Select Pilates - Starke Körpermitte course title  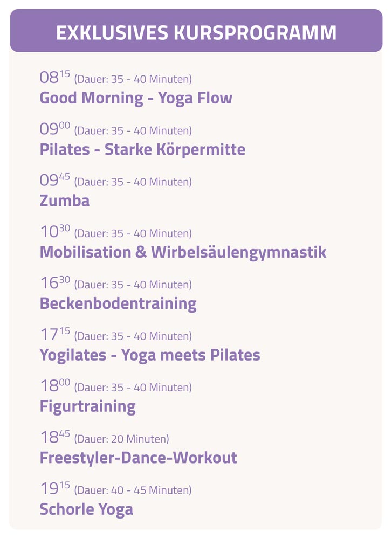coord(142,149)
